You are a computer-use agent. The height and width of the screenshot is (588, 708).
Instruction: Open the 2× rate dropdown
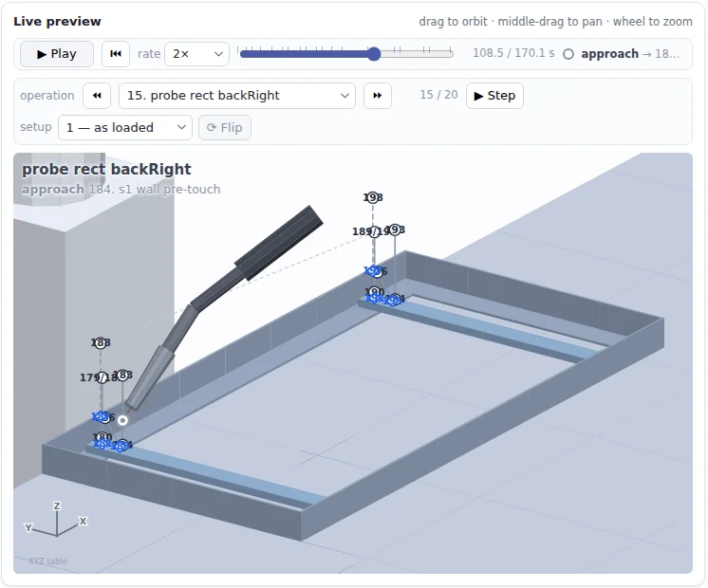[x=196, y=54]
